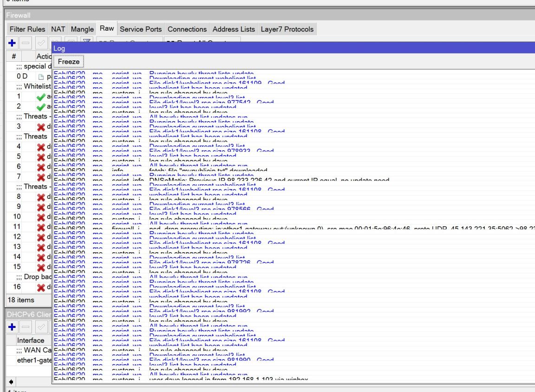Image resolution: width=535 pixels, height=392 pixels.
Task: Click green accept icon on rule 2
Action: pos(41,107)
